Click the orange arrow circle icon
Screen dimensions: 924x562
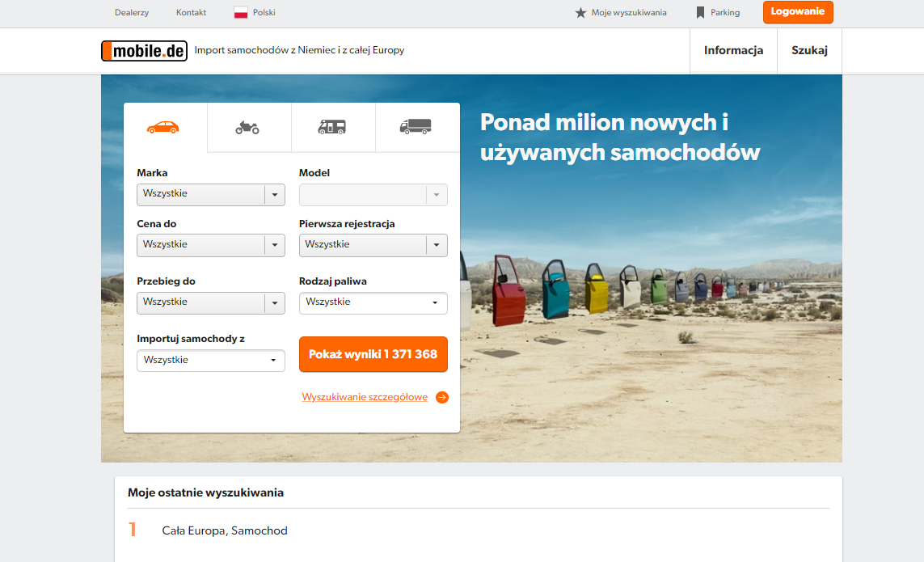[x=442, y=398]
